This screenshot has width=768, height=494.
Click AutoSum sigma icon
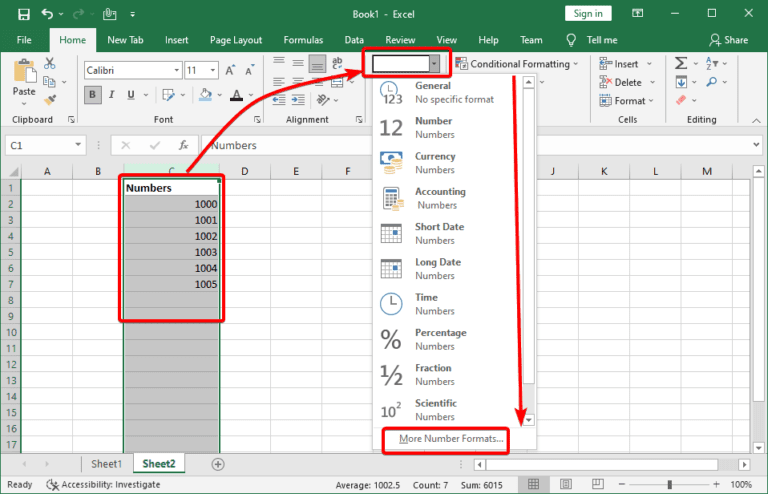(x=681, y=63)
